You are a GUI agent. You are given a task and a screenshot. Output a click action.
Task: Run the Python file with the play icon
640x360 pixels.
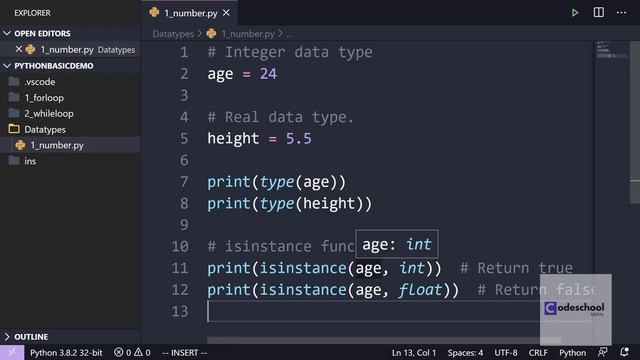pyautogui.click(x=575, y=13)
